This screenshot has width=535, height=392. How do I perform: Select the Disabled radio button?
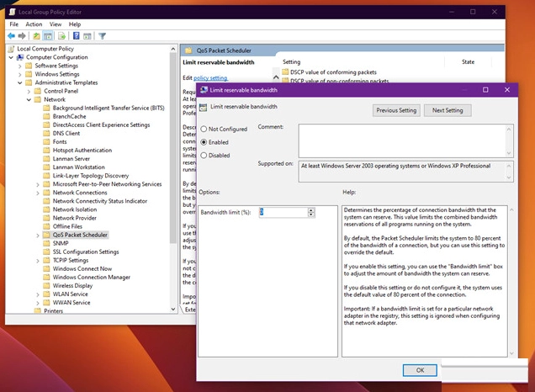coord(204,156)
